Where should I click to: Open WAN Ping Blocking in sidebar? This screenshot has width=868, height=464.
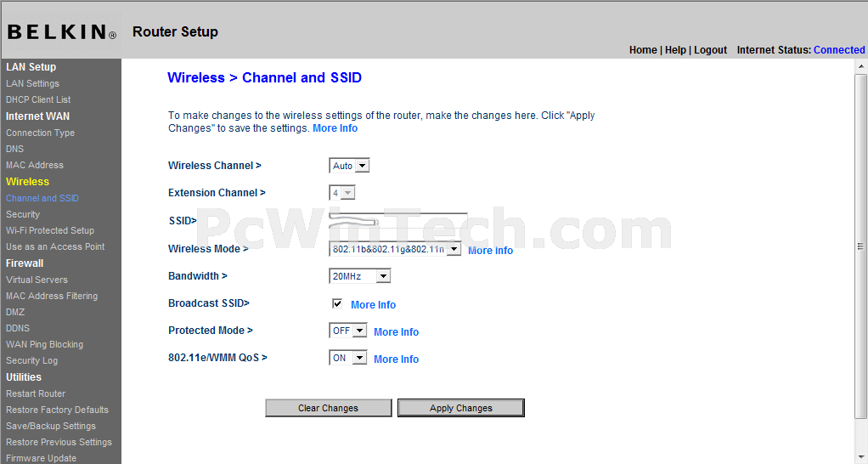click(44, 344)
